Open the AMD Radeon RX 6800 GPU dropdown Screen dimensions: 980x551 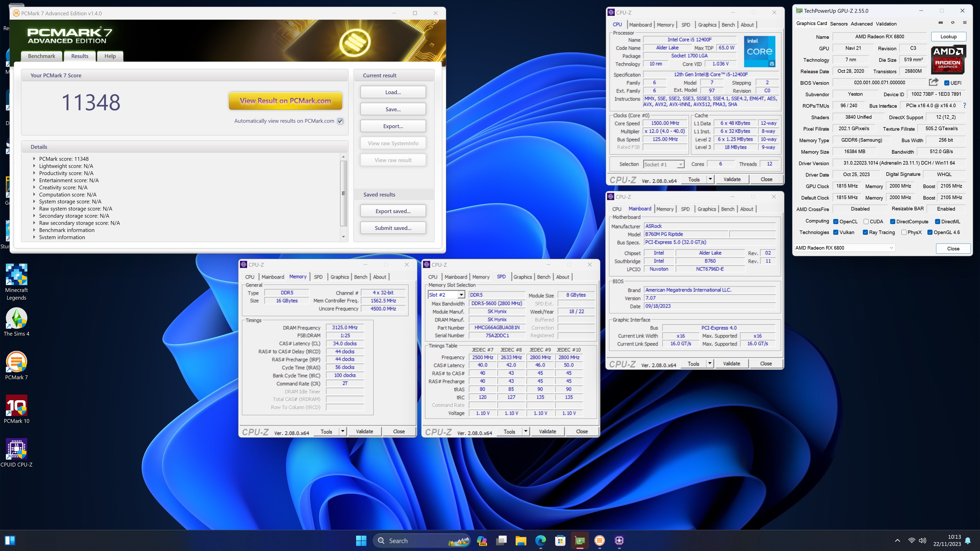[844, 248]
